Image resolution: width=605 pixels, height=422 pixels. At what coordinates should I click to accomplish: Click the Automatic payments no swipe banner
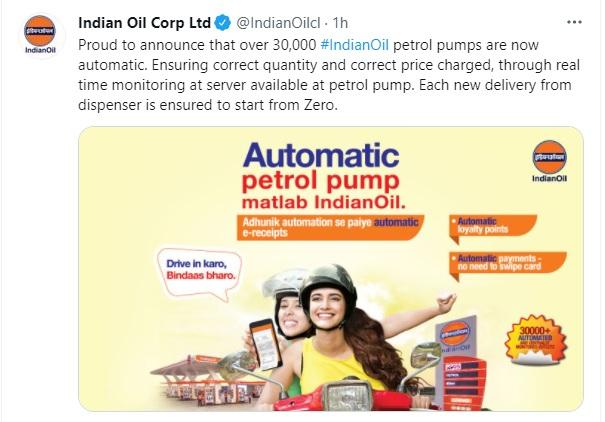pos(508,264)
